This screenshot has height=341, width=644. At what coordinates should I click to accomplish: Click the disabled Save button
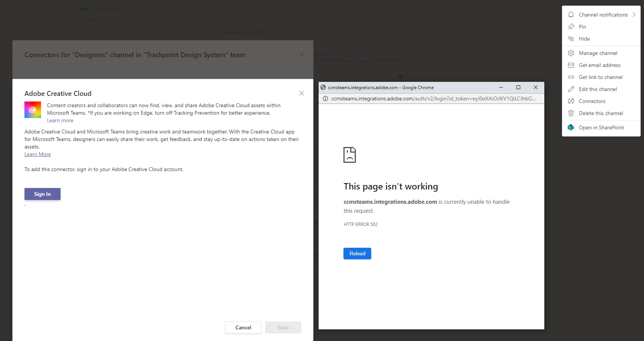click(283, 327)
